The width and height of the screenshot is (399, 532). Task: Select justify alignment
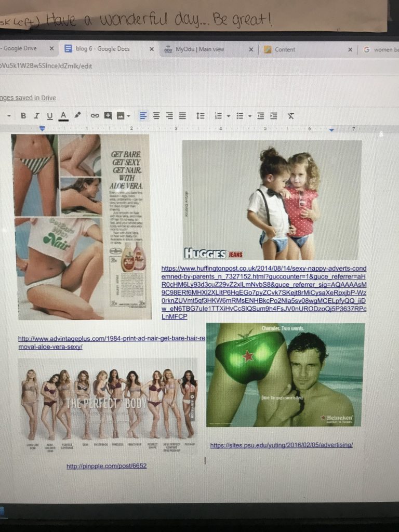182,116
